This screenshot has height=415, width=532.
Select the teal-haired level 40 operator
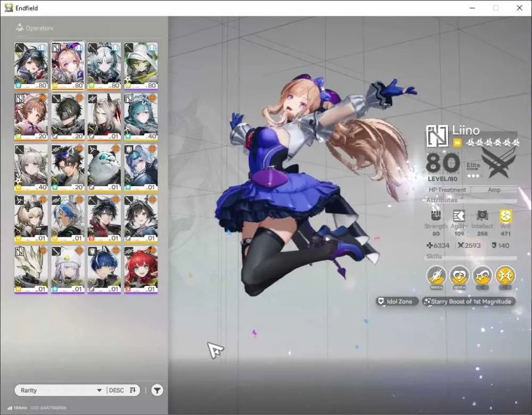141,118
